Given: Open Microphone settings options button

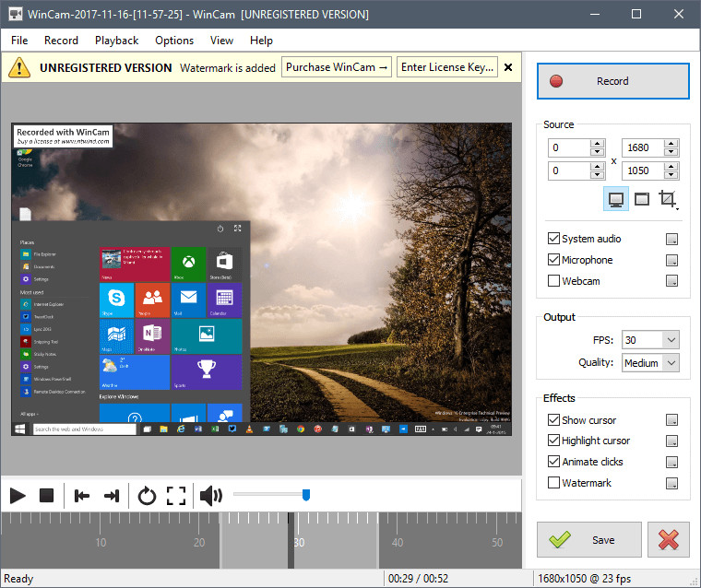Looking at the screenshot, I should click(672, 260).
